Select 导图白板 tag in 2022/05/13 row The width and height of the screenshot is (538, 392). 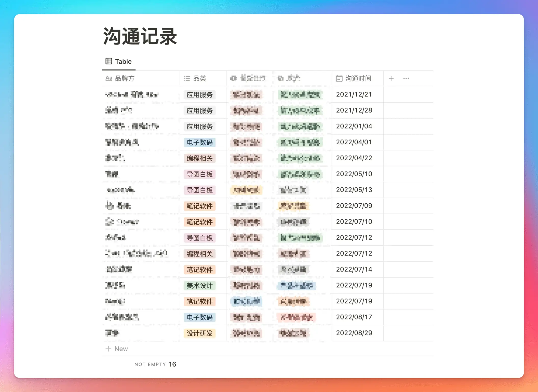pos(200,190)
